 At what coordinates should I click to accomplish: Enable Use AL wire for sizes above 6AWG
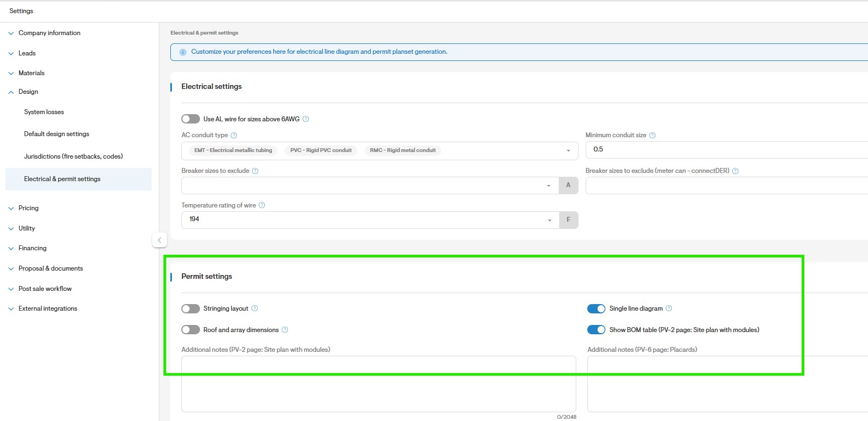tap(191, 119)
